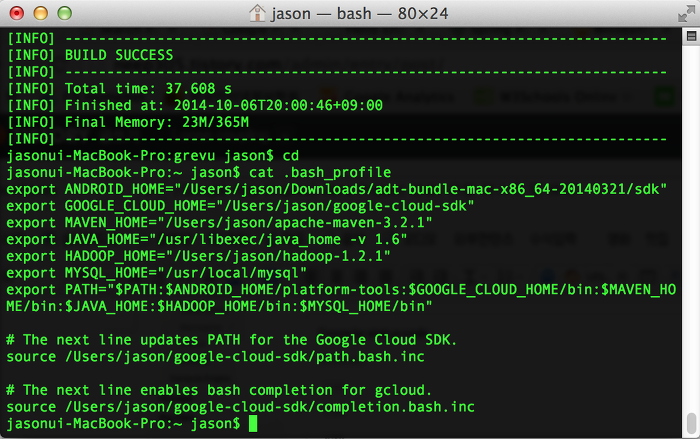
Task: Click the window title 'jason — bash — 80×24'
Action: coord(359,13)
